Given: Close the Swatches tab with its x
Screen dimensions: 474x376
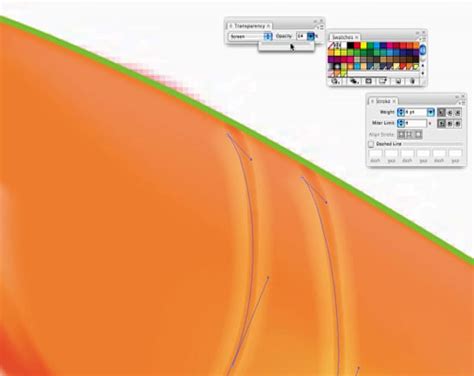Looking at the screenshot, I should coord(356,37).
